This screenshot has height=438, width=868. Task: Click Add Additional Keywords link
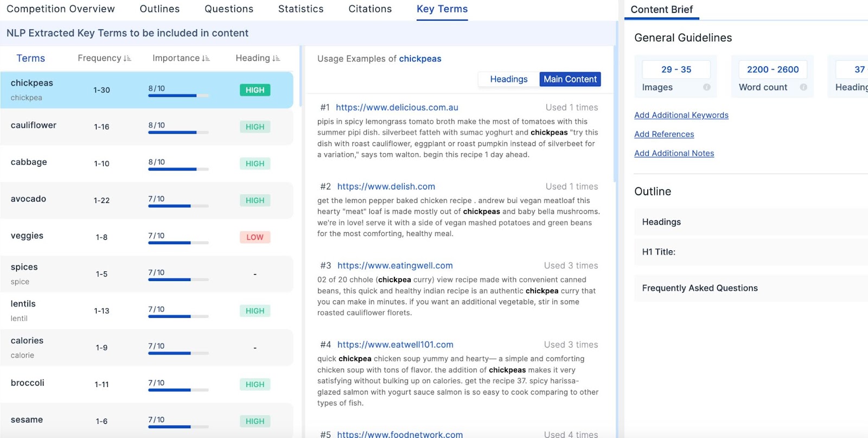pos(681,115)
